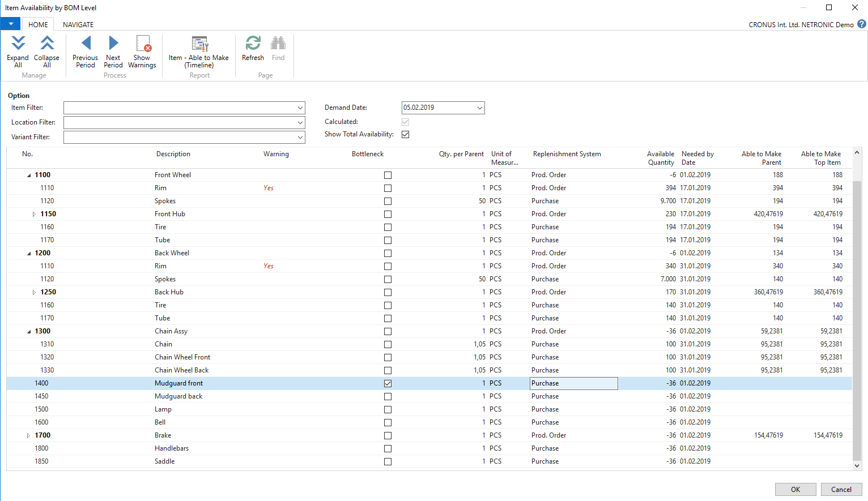Click the Help question mark icon
This screenshot has width=868, height=501.
tap(862, 24)
